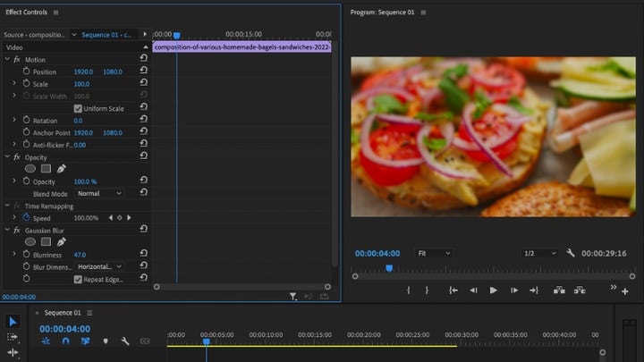Click the Program monitor playhead scrubber
Screen dimensions: 644x362
coord(389,268)
